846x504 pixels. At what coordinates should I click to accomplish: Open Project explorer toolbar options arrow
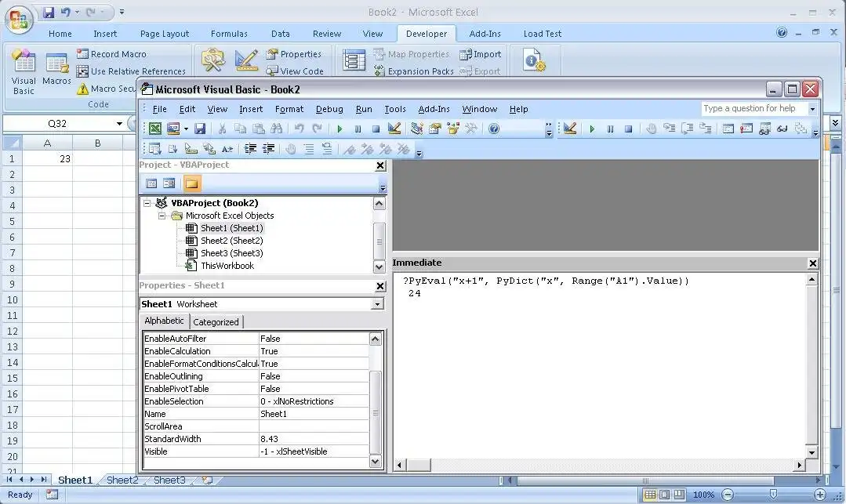coord(383,188)
